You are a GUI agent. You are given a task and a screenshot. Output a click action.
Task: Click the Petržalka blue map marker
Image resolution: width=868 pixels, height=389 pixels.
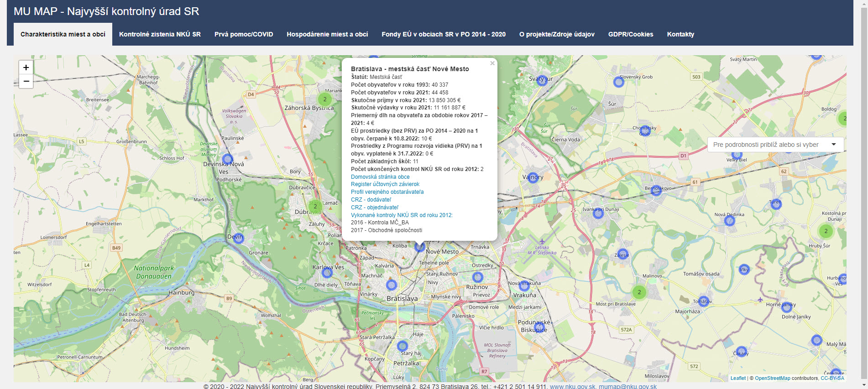point(402,345)
